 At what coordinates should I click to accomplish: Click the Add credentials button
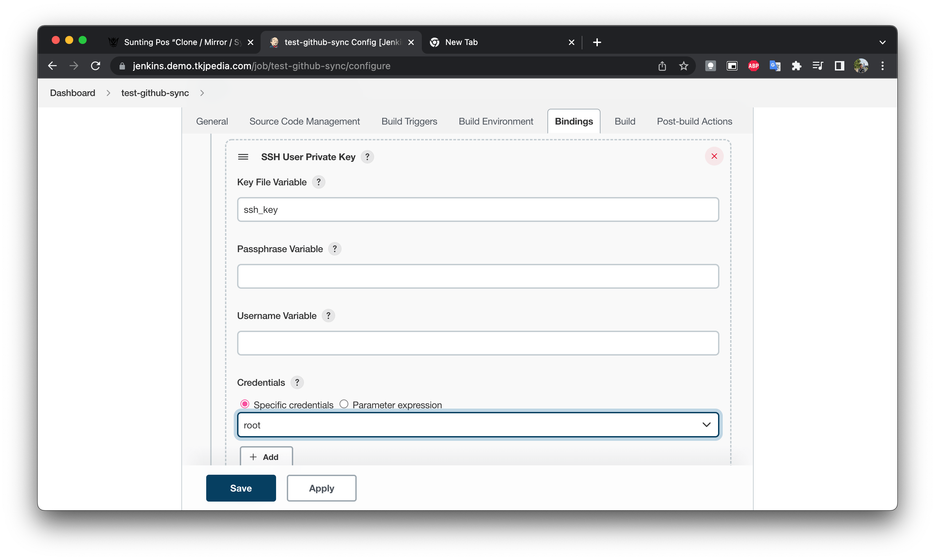[x=266, y=457]
